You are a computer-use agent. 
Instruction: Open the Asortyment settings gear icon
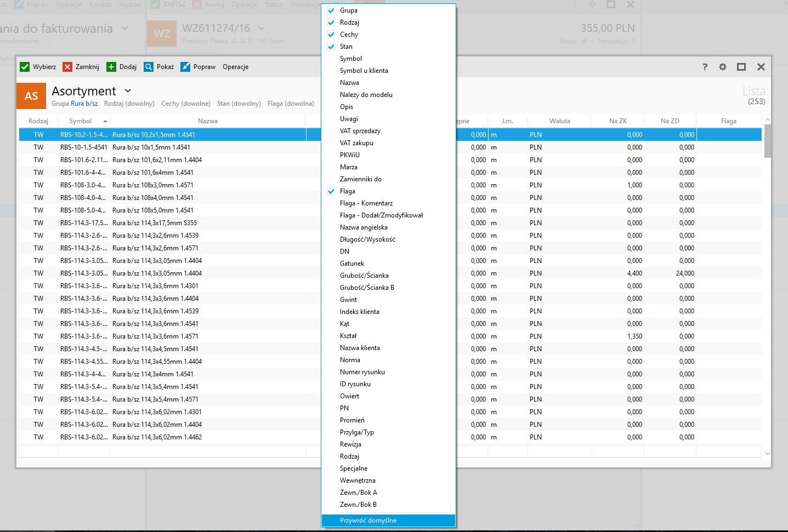coord(723,67)
